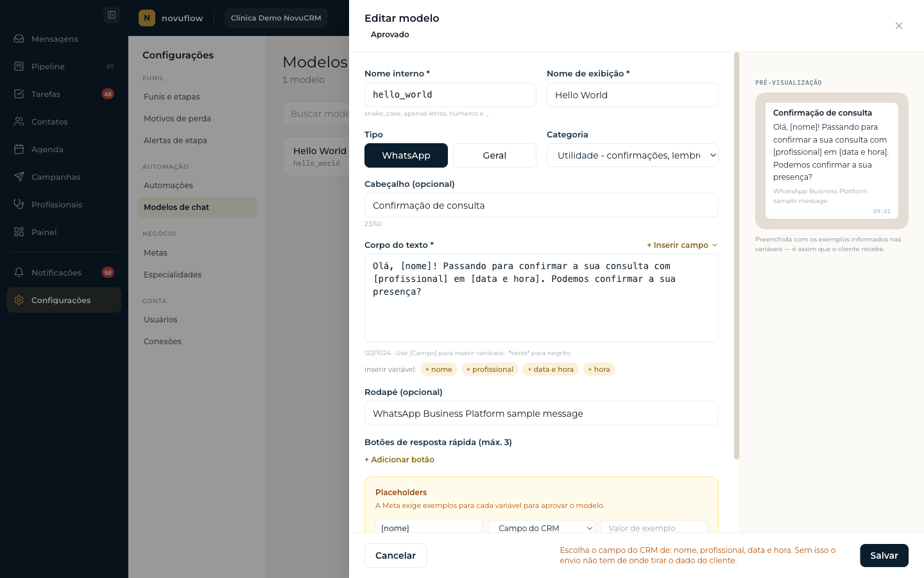Insert the profissional variable chip
Image resolution: width=924 pixels, height=578 pixels.
490,369
